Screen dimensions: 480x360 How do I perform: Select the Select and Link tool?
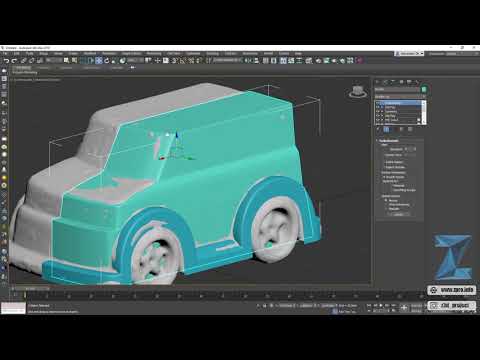pyautogui.click(x=24, y=61)
